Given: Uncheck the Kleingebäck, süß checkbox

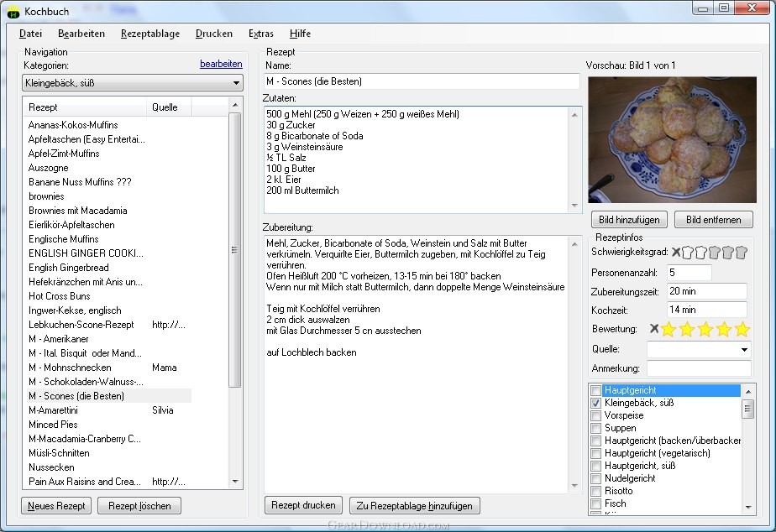Looking at the screenshot, I should pos(596,403).
